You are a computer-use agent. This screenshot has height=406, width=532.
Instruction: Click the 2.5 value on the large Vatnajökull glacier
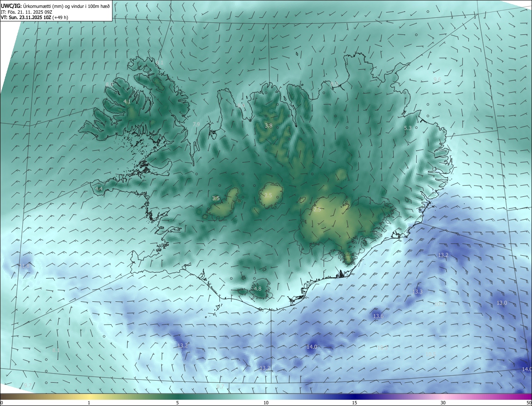[317, 210]
